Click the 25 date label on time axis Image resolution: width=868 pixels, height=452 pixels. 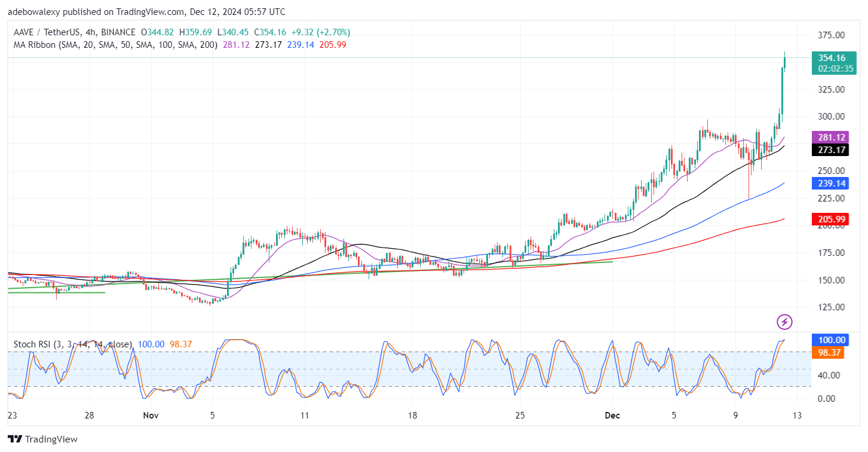click(520, 415)
